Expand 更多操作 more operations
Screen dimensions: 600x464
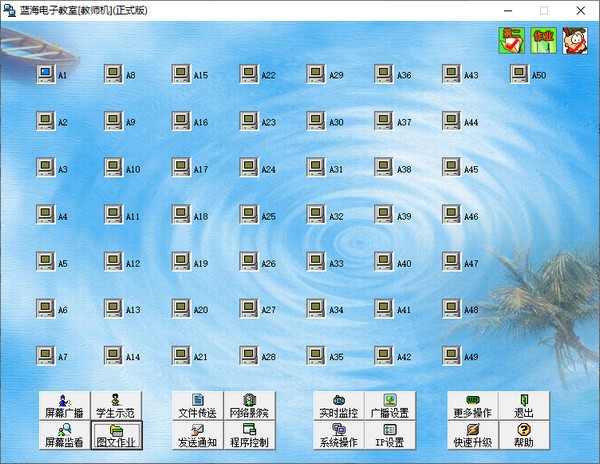point(473,406)
